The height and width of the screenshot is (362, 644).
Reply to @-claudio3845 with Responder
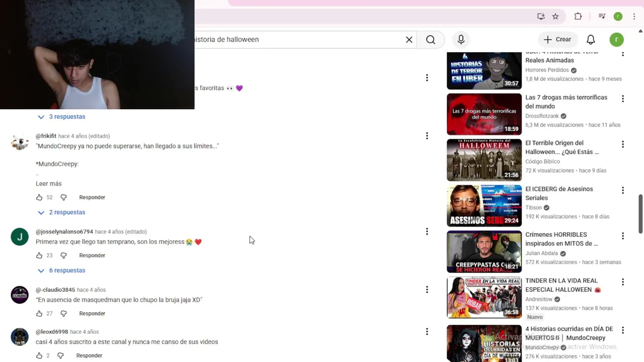pyautogui.click(x=92, y=314)
